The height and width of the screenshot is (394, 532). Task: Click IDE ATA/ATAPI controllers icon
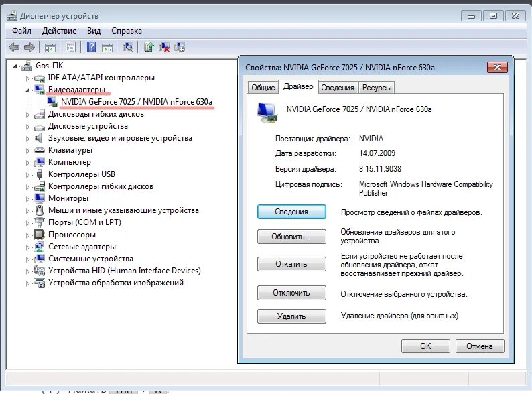click(x=40, y=78)
